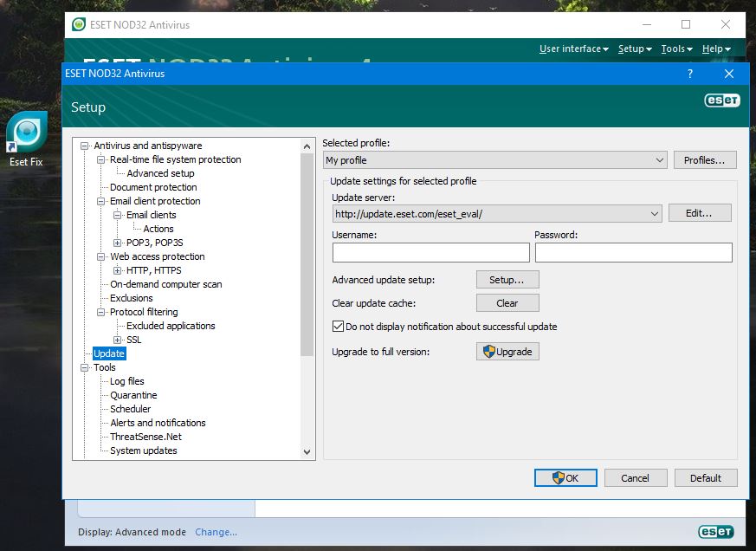Confirm settings with the OK button
Screen dimensions: 756x551
point(565,478)
